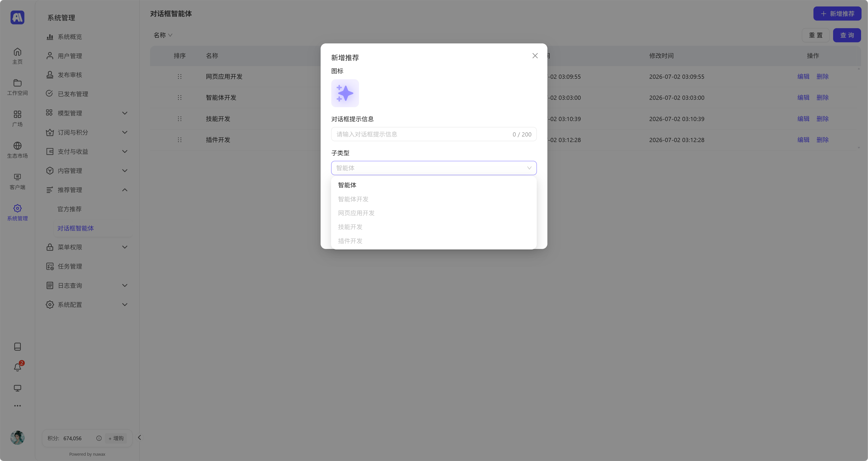This screenshot has width=868, height=461.
Task: Expand 菜单权限 menu
Action: (87, 247)
